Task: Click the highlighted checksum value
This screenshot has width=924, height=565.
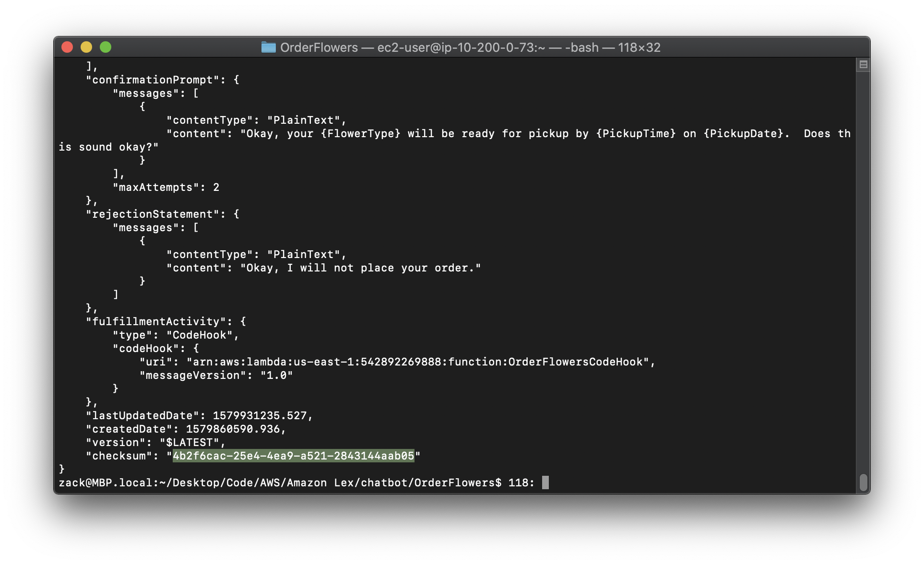Action: click(293, 456)
